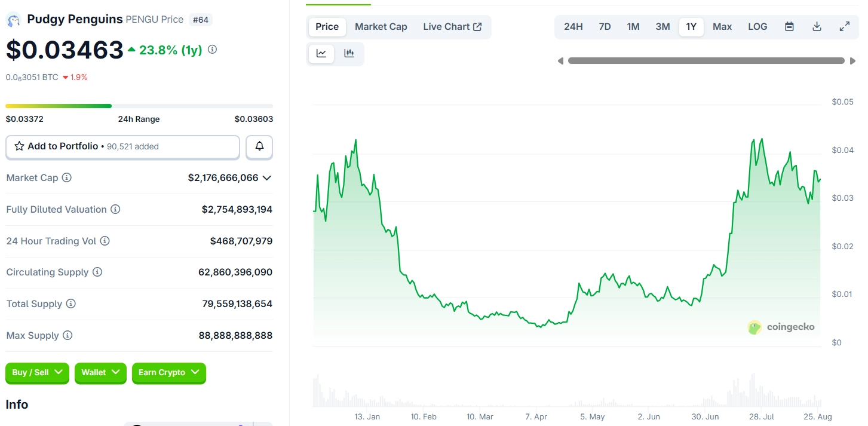This screenshot has height=426, width=868.
Task: Open the Live Chart link
Action: pyautogui.click(x=452, y=27)
